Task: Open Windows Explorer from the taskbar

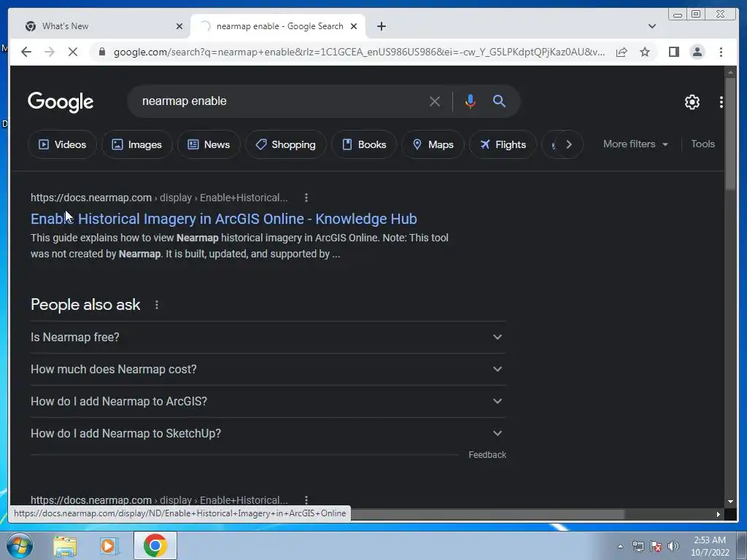Action: point(65,546)
